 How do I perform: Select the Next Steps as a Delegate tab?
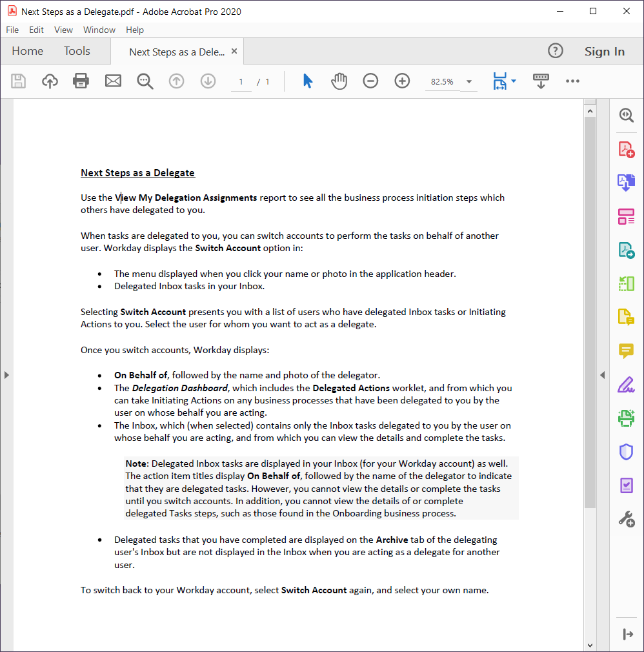pos(177,52)
